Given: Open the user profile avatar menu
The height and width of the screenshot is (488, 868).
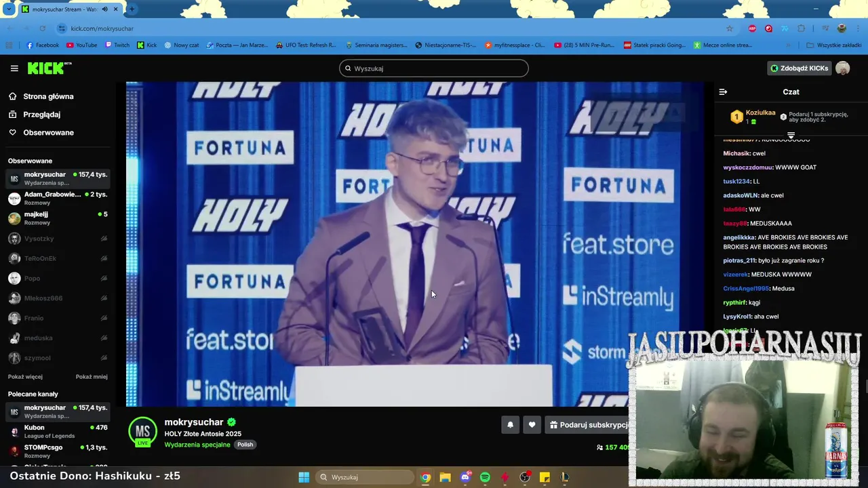Looking at the screenshot, I should (842, 68).
